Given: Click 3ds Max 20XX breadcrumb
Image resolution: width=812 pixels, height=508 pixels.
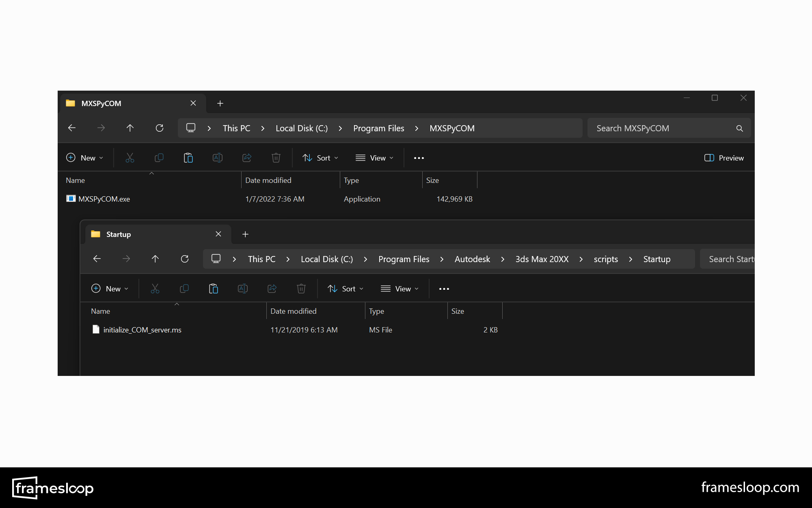Looking at the screenshot, I should (542, 259).
